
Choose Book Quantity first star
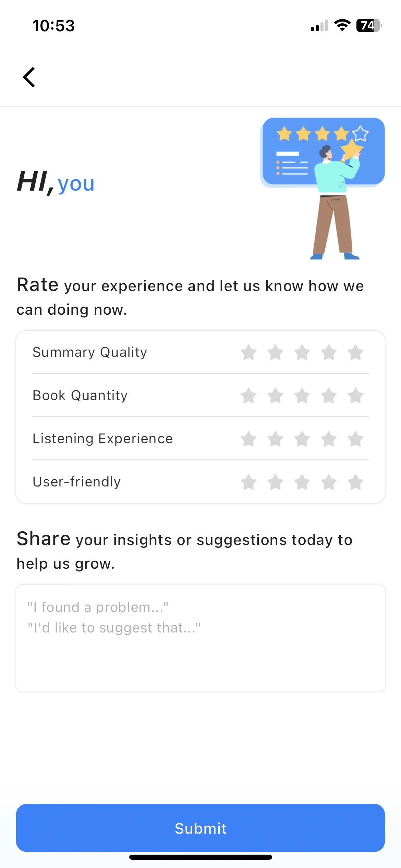coord(249,396)
